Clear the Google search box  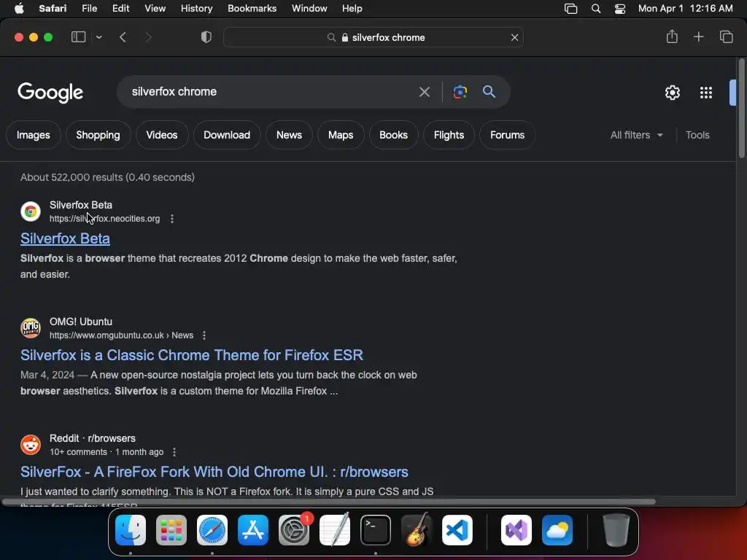pos(424,92)
